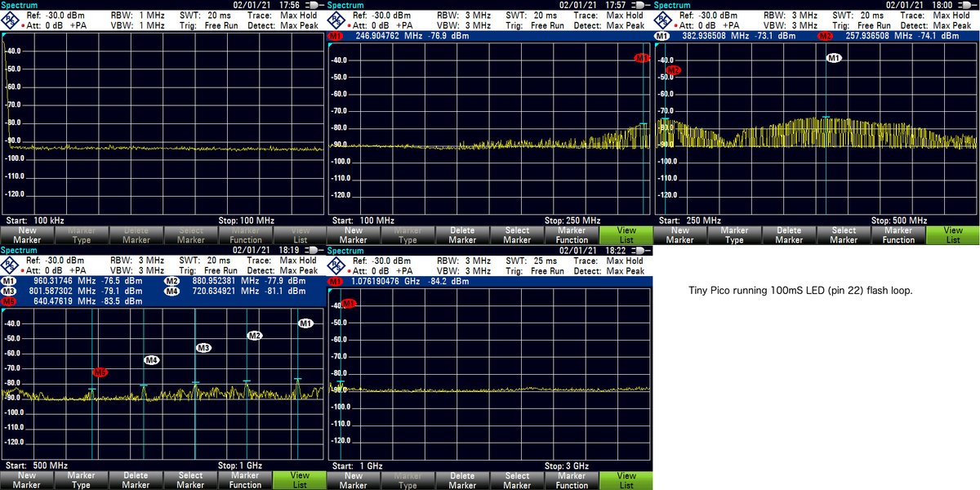
Task: Select the red M2 badge beside 257.936508 MHz
Action: point(826,37)
